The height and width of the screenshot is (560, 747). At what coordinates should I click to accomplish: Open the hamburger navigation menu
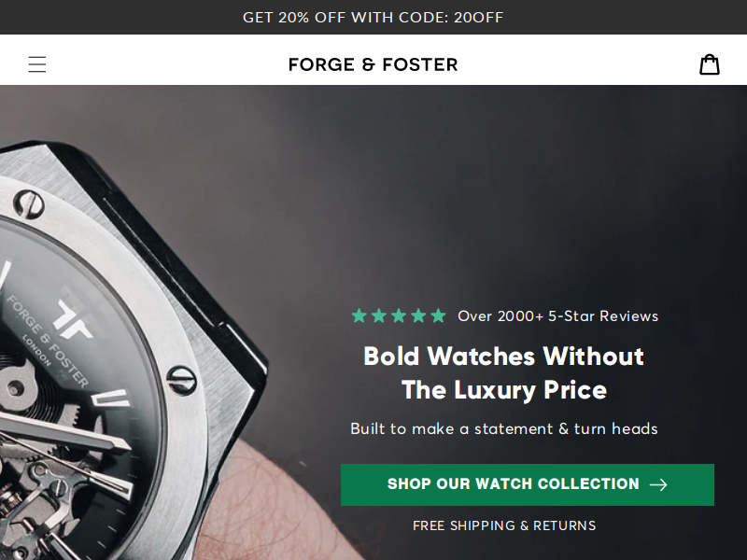click(x=37, y=64)
